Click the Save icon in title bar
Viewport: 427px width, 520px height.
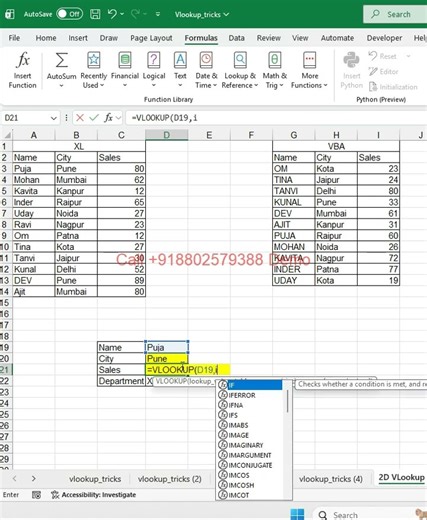click(95, 14)
